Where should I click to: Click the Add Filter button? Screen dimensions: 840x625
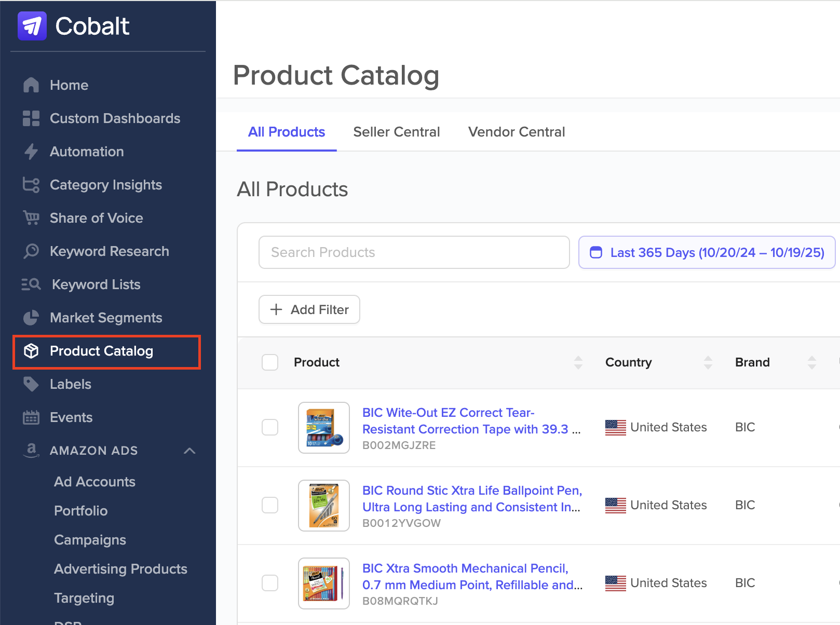(x=309, y=309)
